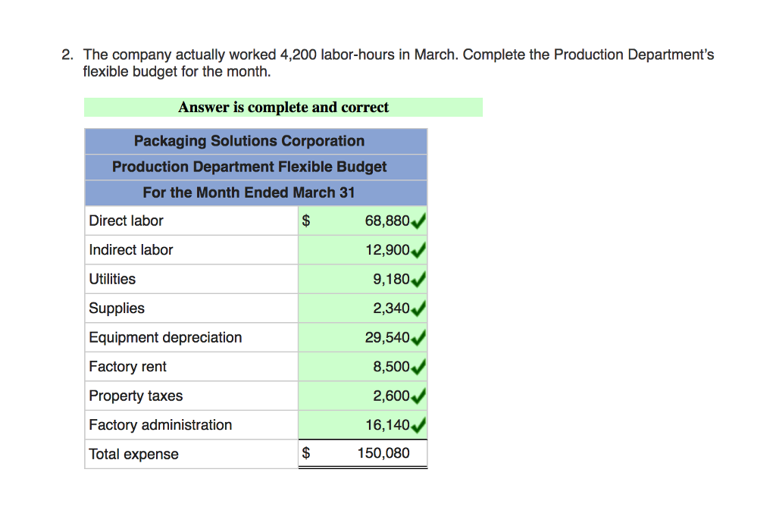Click the Direct labor row label
The width and height of the screenshot is (776, 532).
pos(126,221)
